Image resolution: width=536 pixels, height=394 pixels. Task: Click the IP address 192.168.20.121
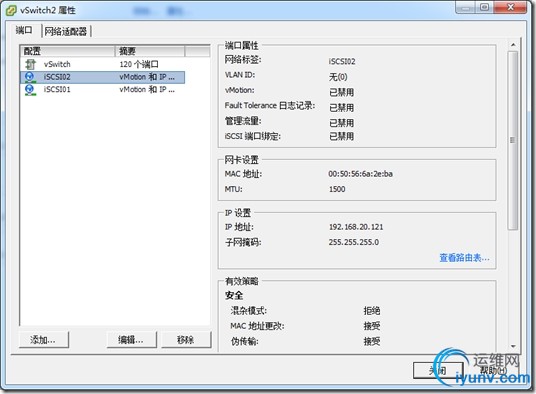tap(356, 227)
